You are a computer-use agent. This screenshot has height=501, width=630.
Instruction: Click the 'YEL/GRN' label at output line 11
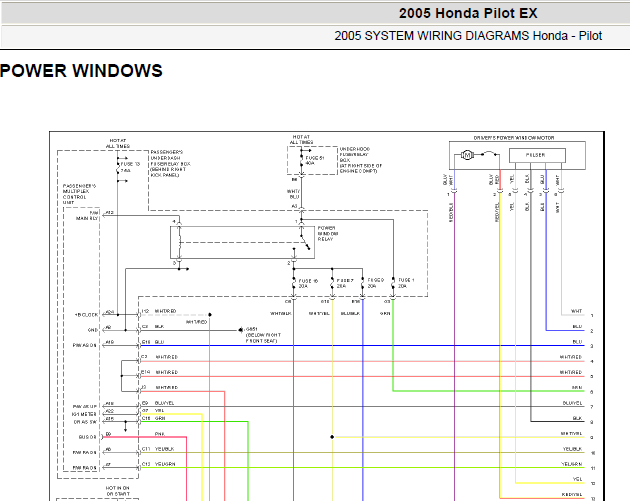(x=572, y=464)
